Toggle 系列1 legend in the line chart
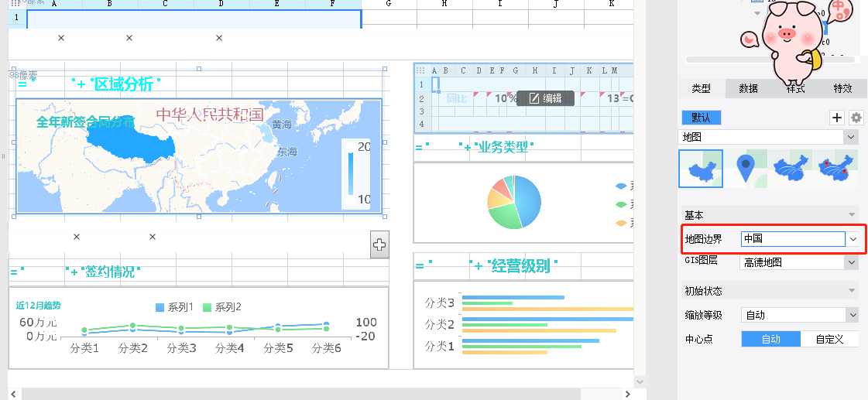The image size is (868, 400). tap(175, 307)
